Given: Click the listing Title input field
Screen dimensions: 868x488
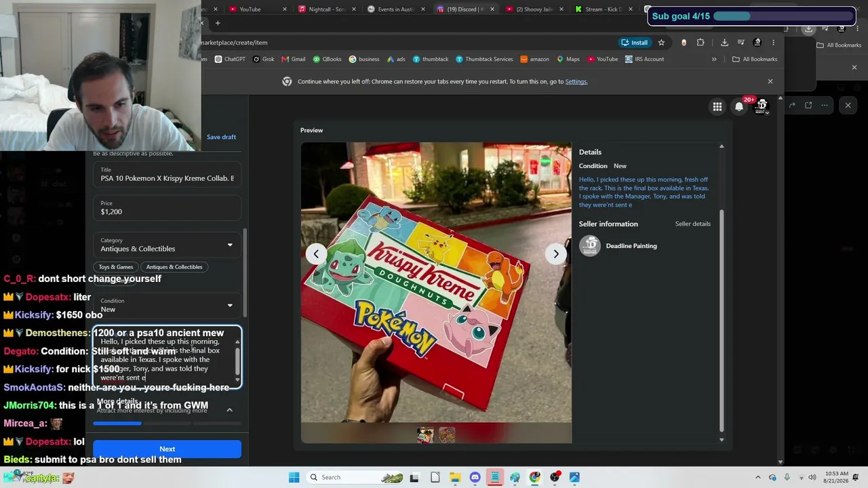Looking at the screenshot, I should tap(167, 175).
